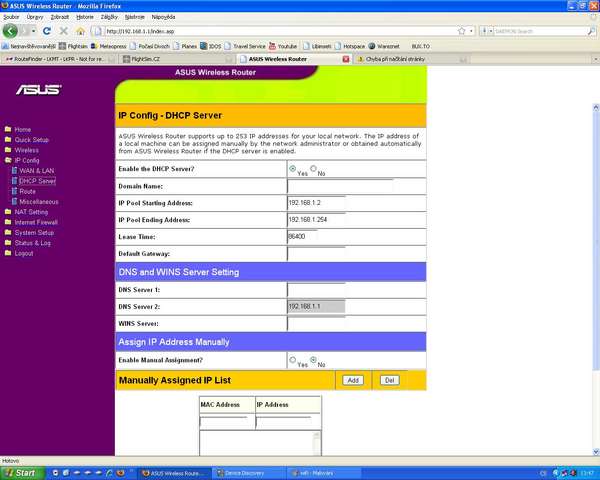The height and width of the screenshot is (480, 600).
Task: Click the Del button for manual IP list
Action: (x=390, y=380)
